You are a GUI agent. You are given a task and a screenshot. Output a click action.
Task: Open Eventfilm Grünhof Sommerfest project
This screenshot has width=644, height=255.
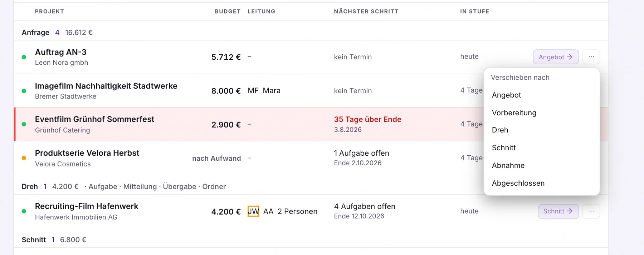(94, 119)
